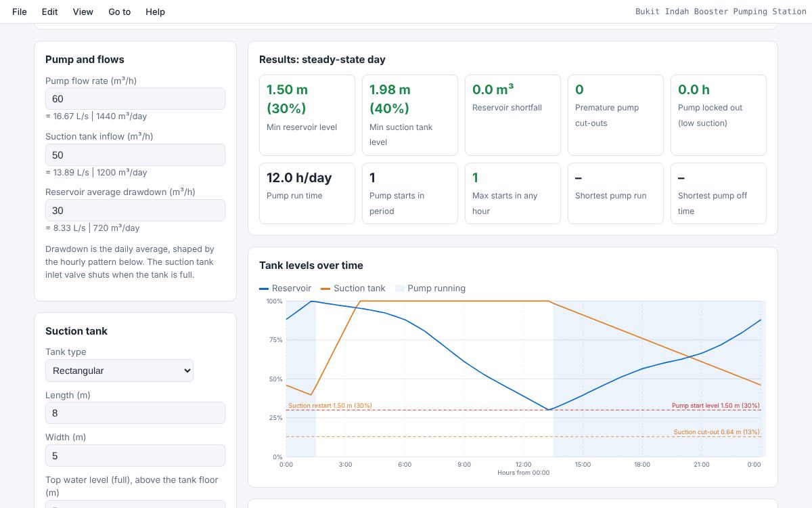
Task: Click the 'Max starts in any hour' card
Action: click(x=513, y=193)
